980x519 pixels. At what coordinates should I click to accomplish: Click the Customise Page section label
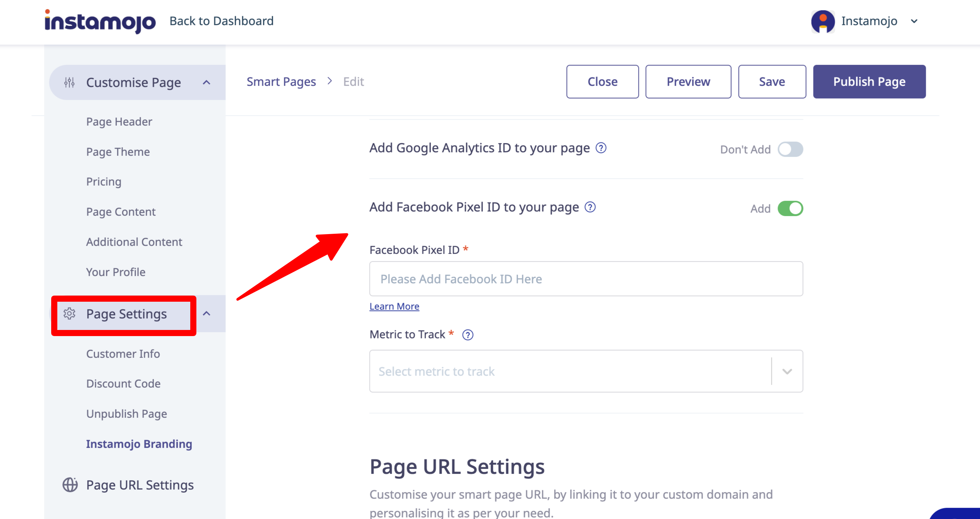click(x=133, y=82)
